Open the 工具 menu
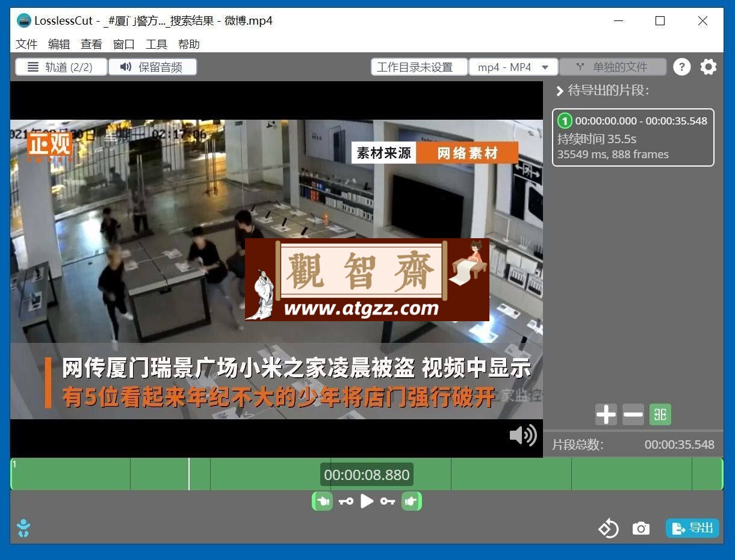Image resolution: width=735 pixels, height=560 pixels. tap(157, 44)
